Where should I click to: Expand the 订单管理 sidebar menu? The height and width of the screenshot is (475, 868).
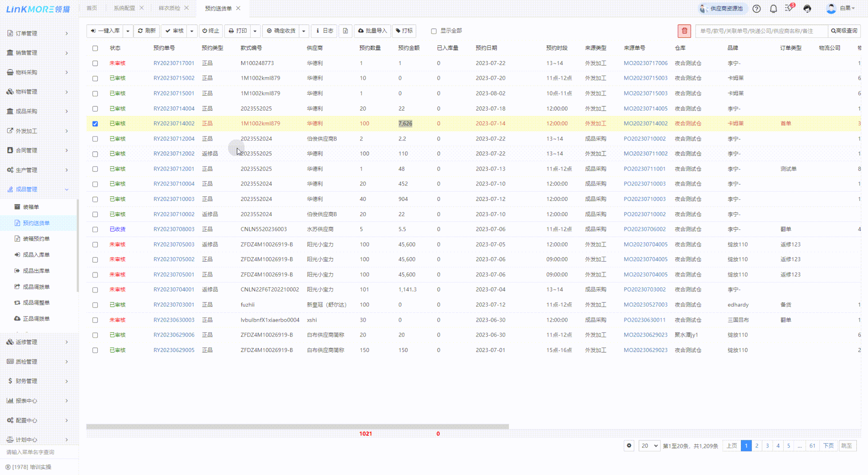point(38,33)
